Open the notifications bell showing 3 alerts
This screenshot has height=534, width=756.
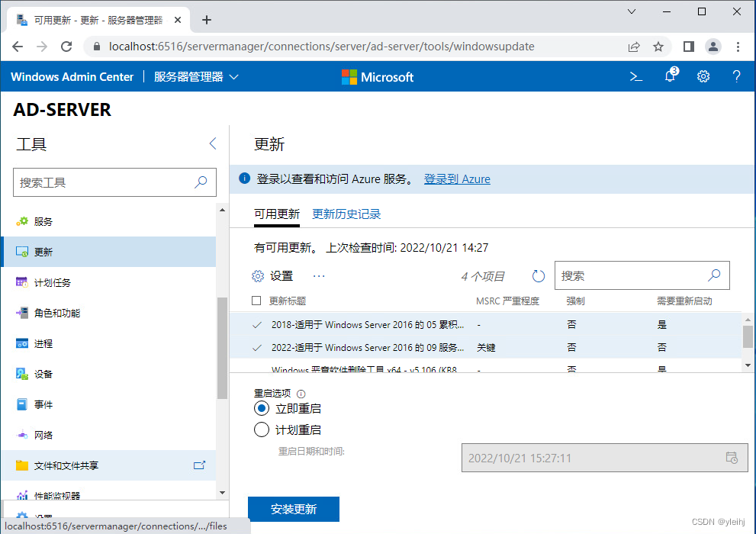pos(670,76)
